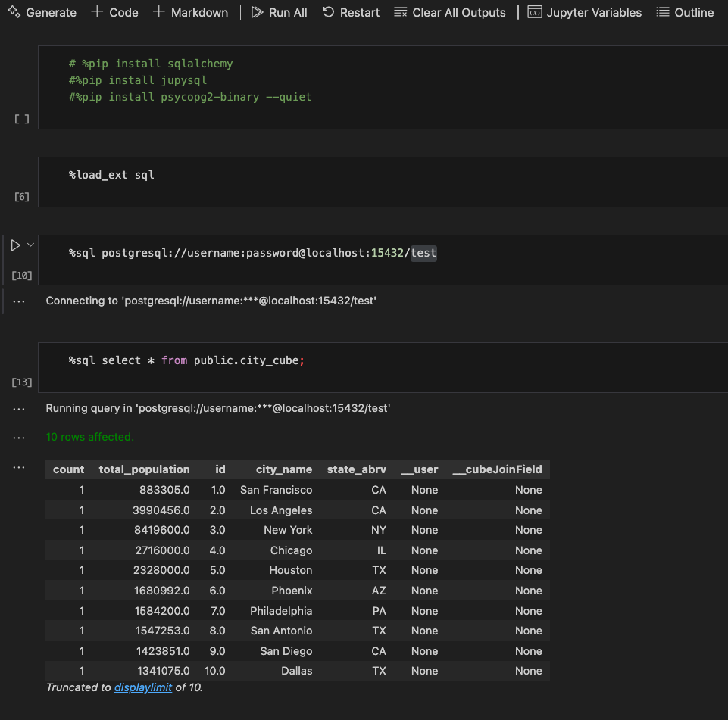Open output menu for Connecting message
The height and width of the screenshot is (720, 728).
[19, 301]
